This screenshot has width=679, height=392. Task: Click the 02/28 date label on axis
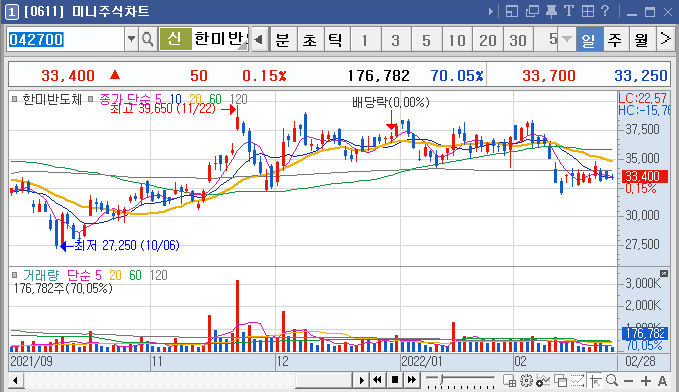pos(640,361)
